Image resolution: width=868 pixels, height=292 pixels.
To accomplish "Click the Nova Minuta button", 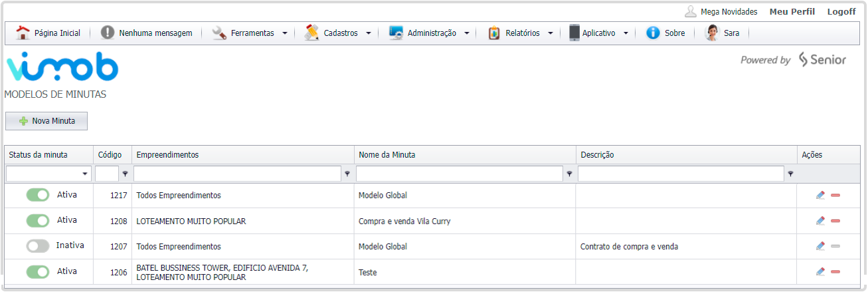I will point(46,121).
